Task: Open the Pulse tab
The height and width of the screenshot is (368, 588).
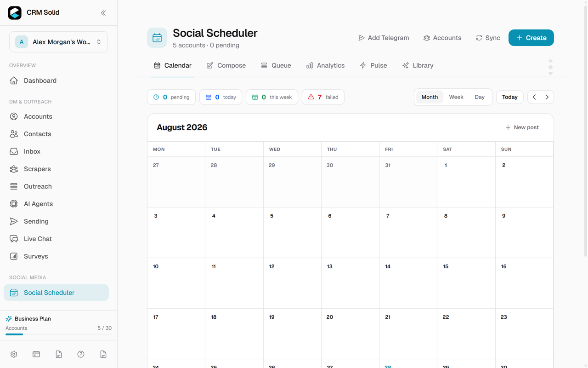Action: (373, 65)
